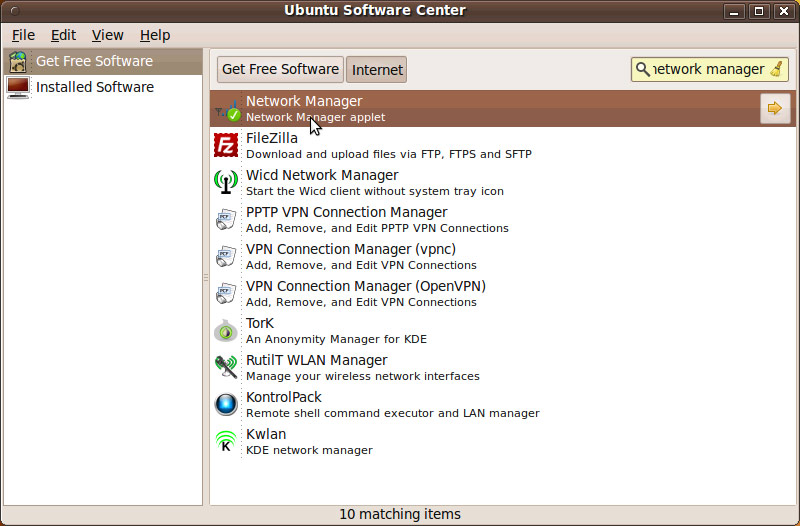Screen dimensions: 800x526
Task: Click in the search text field
Action: [x=709, y=69]
